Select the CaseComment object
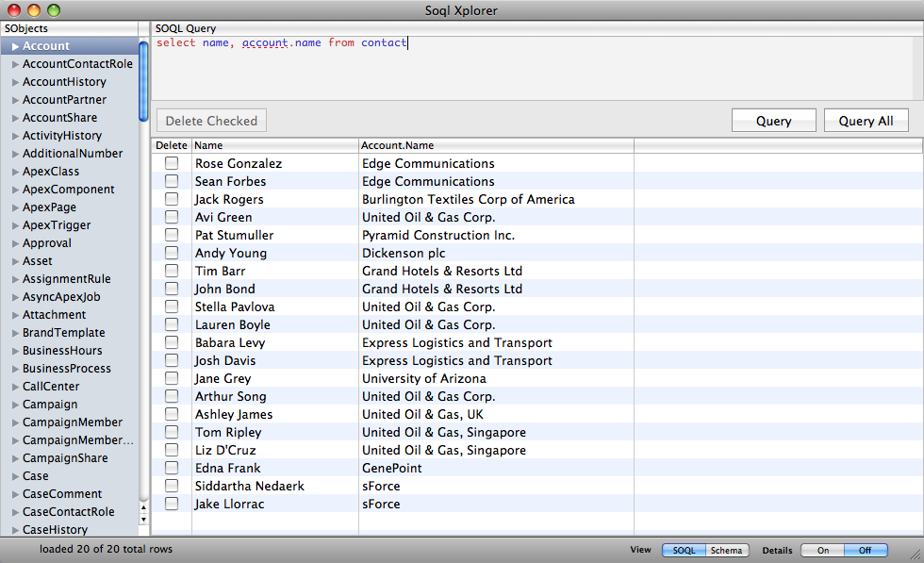 (x=62, y=494)
